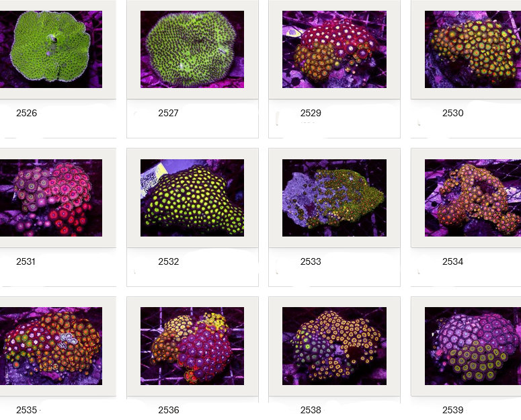This screenshot has height=420, width=521.
Task: Click the label text 2534
Action: click(x=453, y=261)
